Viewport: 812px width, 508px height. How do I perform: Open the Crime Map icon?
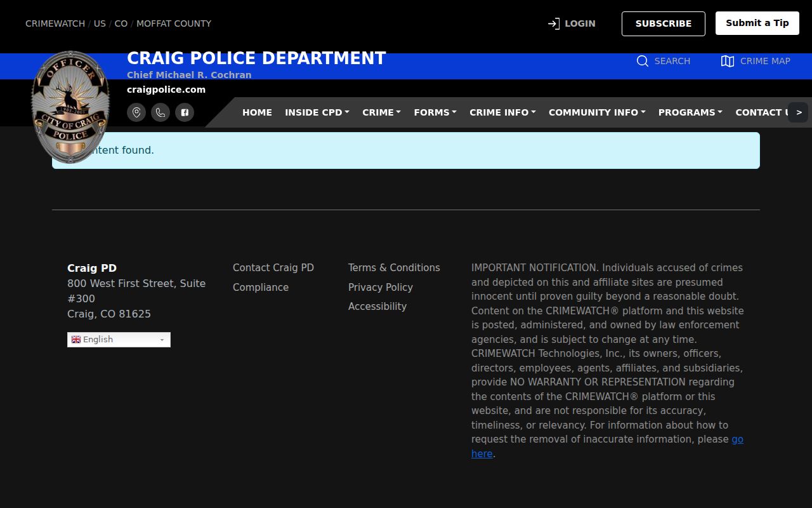click(x=728, y=61)
